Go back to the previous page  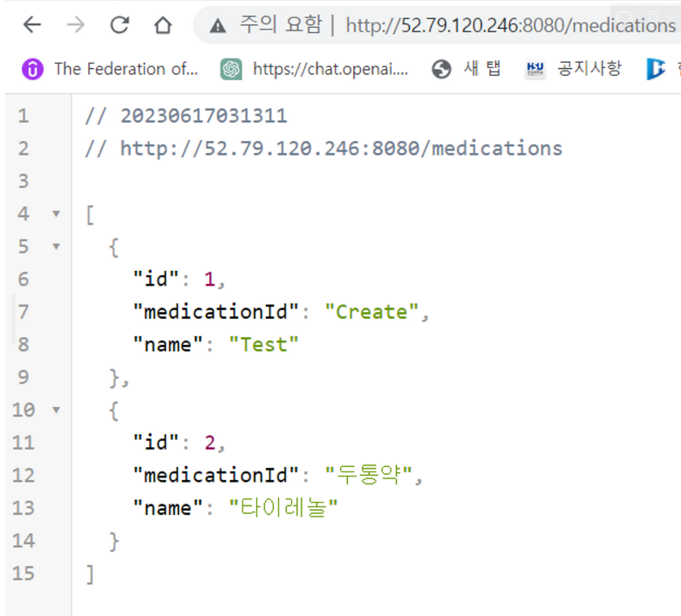(32, 24)
